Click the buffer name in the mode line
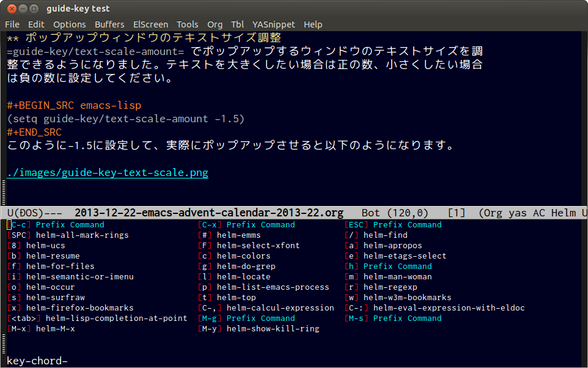The height and width of the screenshot is (368, 588). (209, 213)
